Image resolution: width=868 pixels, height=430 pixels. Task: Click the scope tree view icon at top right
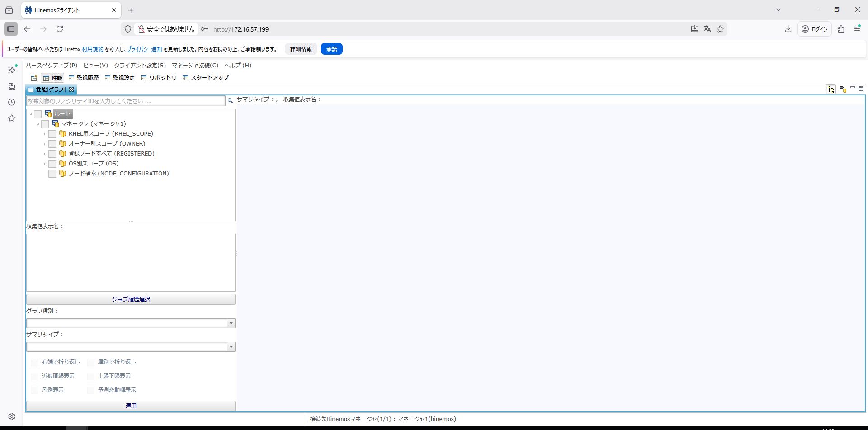point(830,90)
